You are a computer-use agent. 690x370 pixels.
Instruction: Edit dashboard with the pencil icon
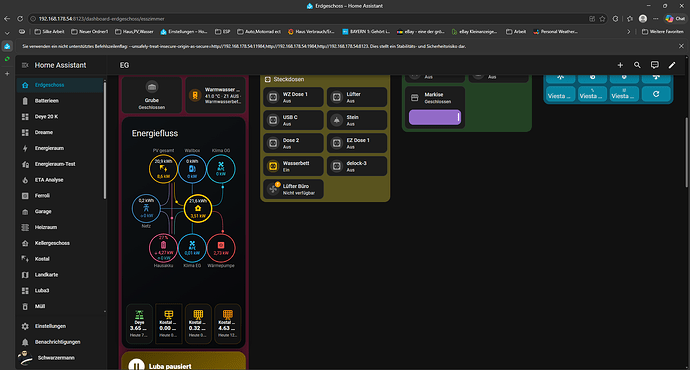click(672, 65)
